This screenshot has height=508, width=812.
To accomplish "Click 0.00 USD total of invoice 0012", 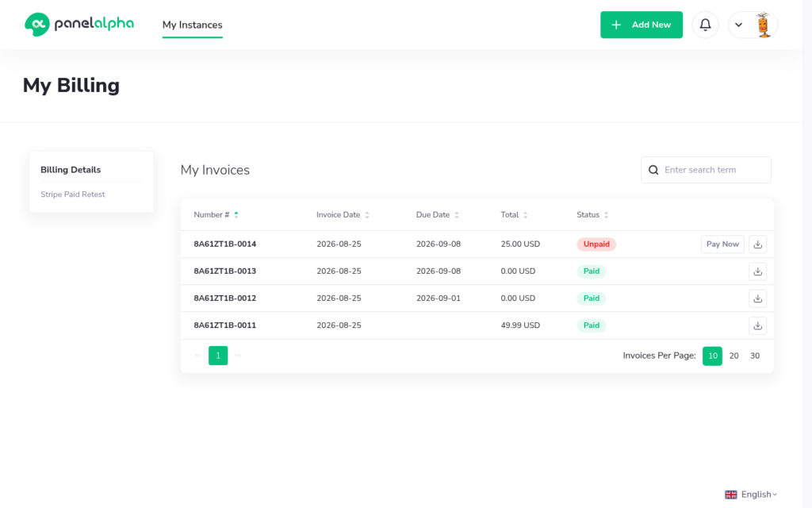I will point(518,298).
